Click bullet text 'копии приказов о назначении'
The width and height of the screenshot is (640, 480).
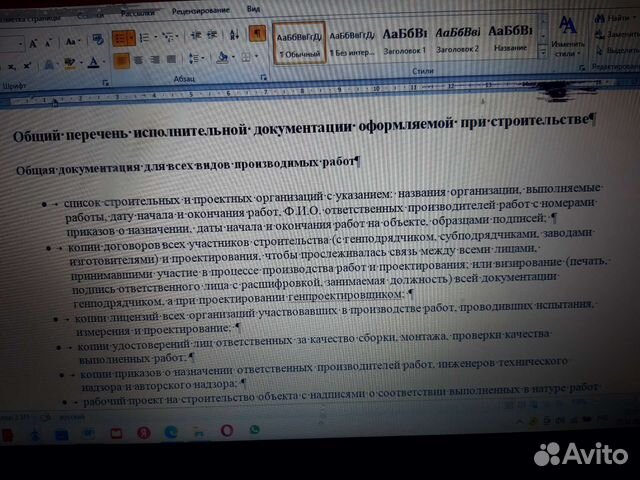[x=157, y=372]
